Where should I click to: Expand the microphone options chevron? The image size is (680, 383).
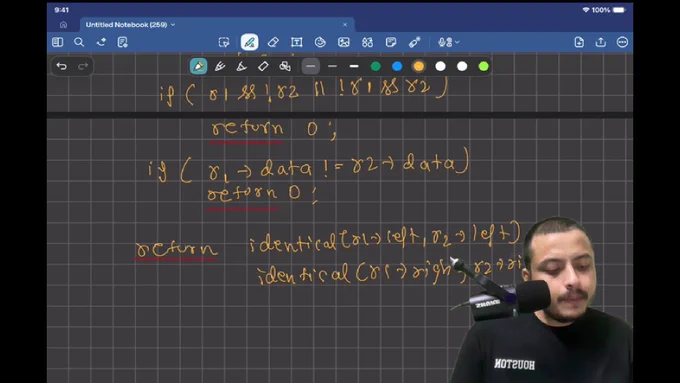[457, 42]
